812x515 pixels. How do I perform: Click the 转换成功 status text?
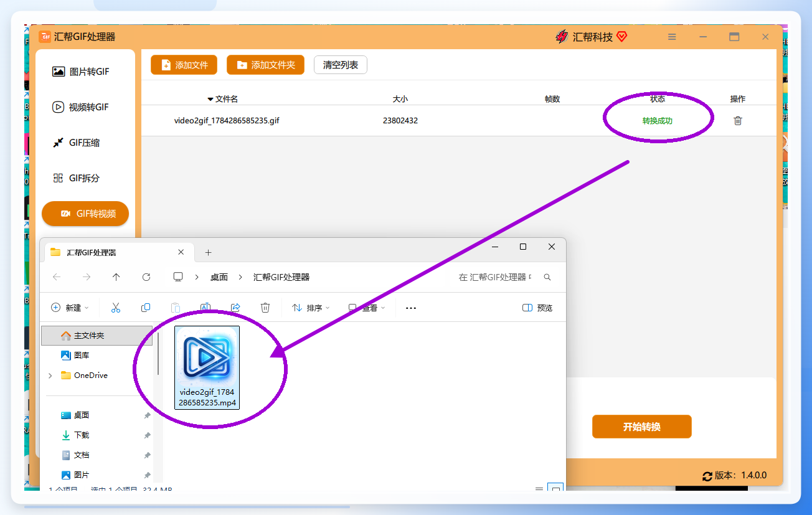658,121
